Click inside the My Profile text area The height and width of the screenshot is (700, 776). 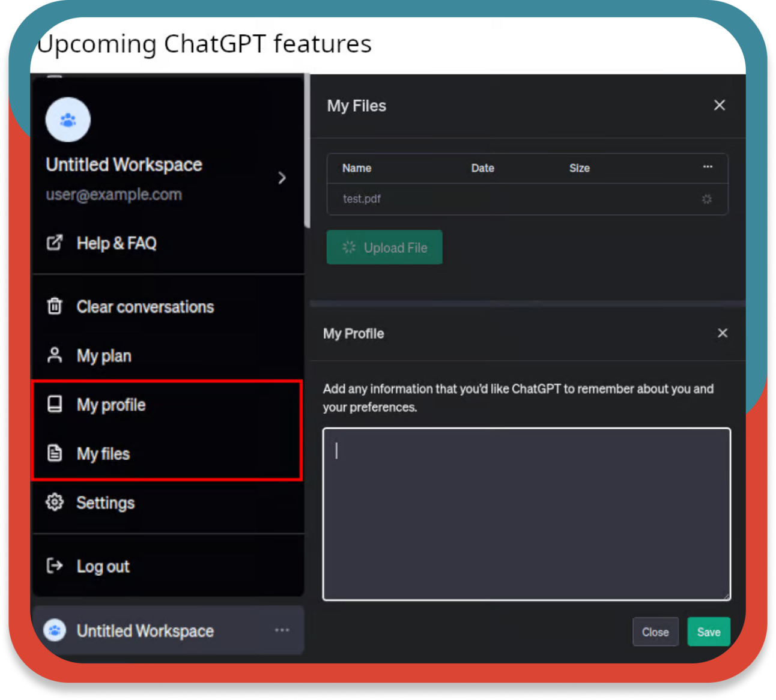tap(527, 514)
